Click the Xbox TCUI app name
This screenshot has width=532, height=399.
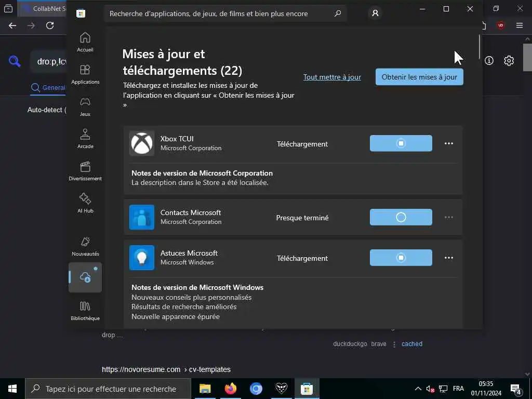tap(177, 139)
